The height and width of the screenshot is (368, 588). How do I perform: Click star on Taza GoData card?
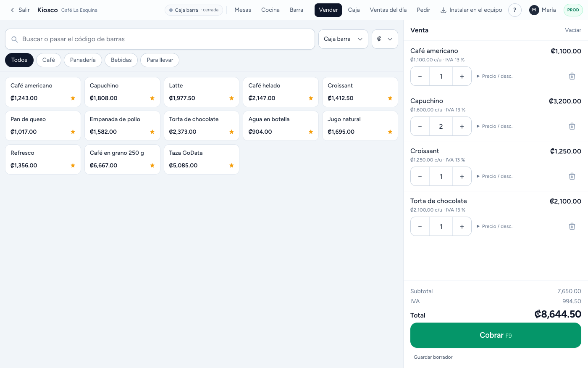[231, 165]
